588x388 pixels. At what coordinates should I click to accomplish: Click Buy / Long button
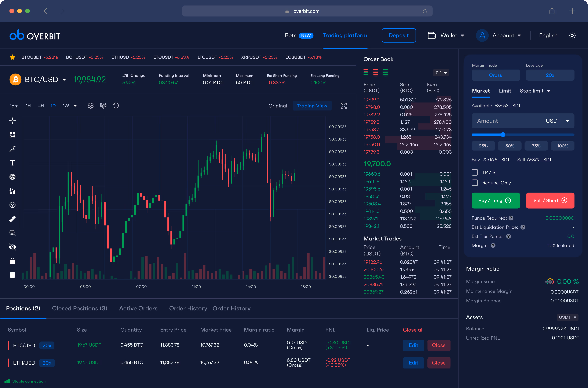coord(495,200)
